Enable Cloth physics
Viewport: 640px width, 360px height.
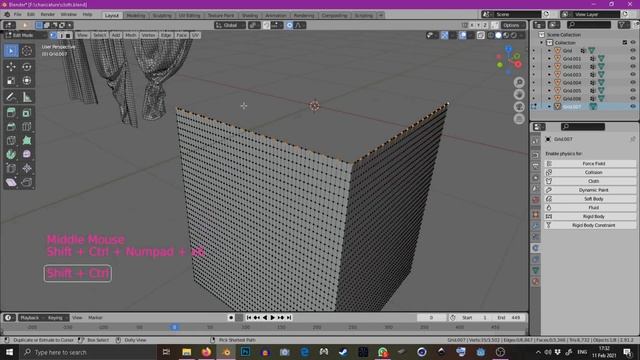[590, 181]
